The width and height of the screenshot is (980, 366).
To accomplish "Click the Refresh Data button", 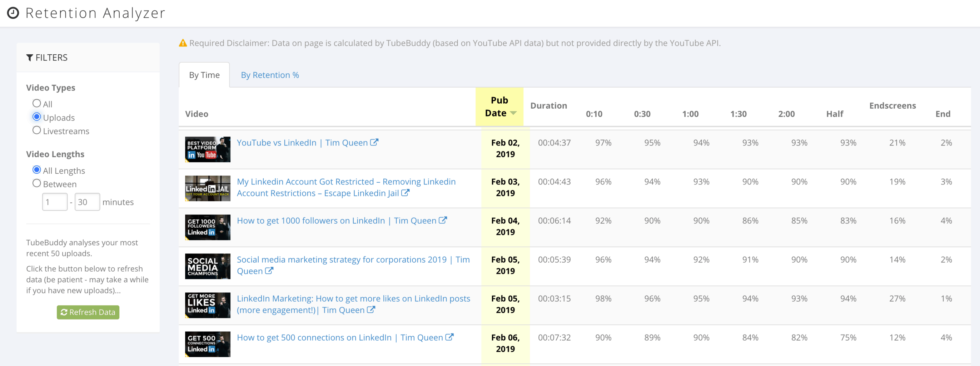I will coord(88,312).
